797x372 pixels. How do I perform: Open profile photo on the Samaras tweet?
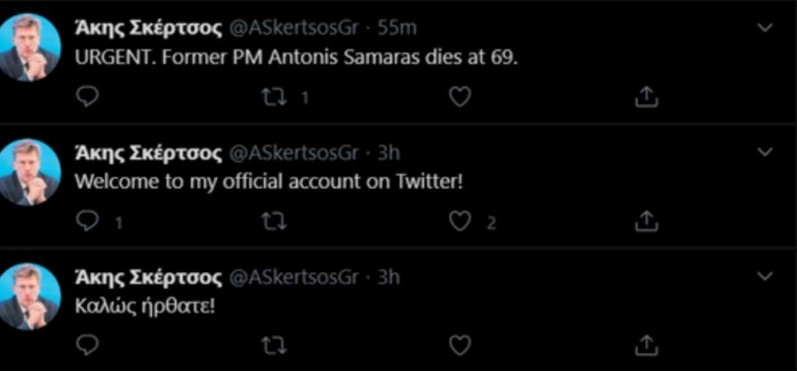coord(28,47)
